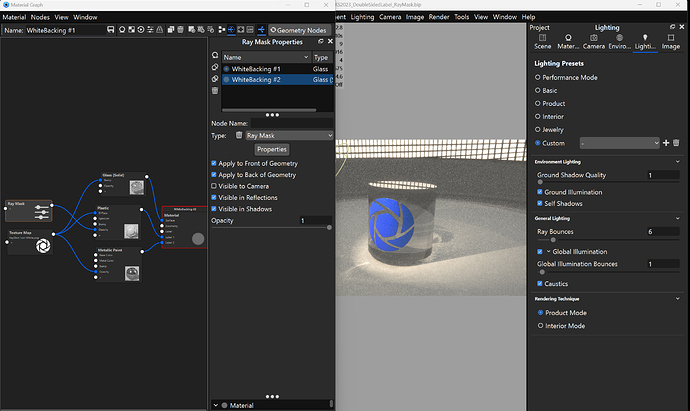Open the Render menu in main window

coord(439,17)
